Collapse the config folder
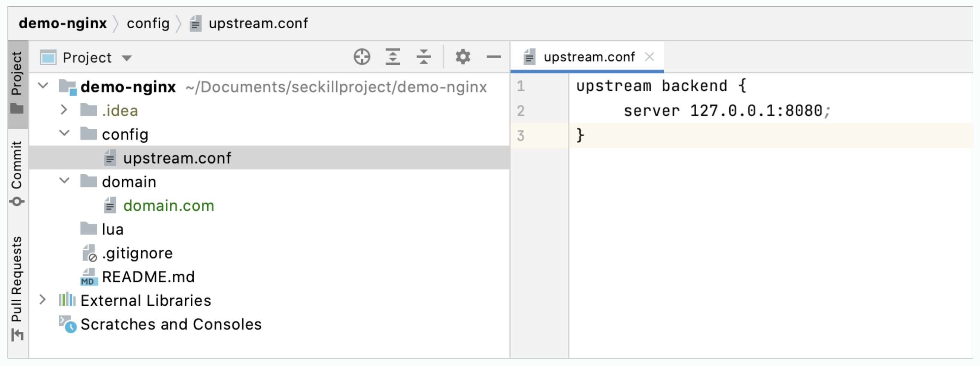The image size is (980, 366). tap(64, 133)
